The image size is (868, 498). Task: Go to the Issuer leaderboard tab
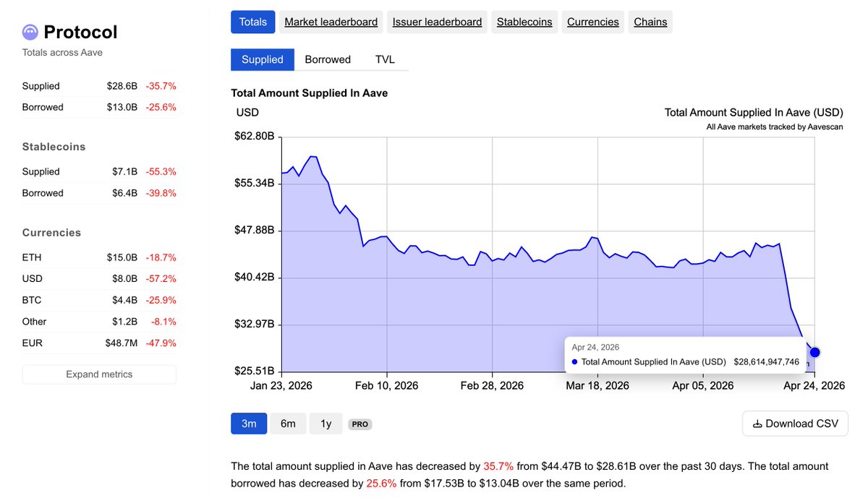tap(437, 22)
